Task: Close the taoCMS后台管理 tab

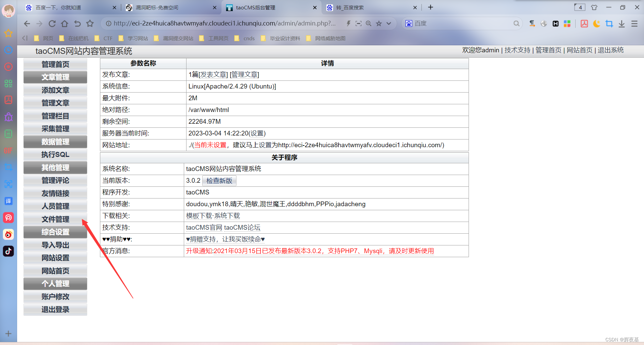Action: (x=315, y=7)
